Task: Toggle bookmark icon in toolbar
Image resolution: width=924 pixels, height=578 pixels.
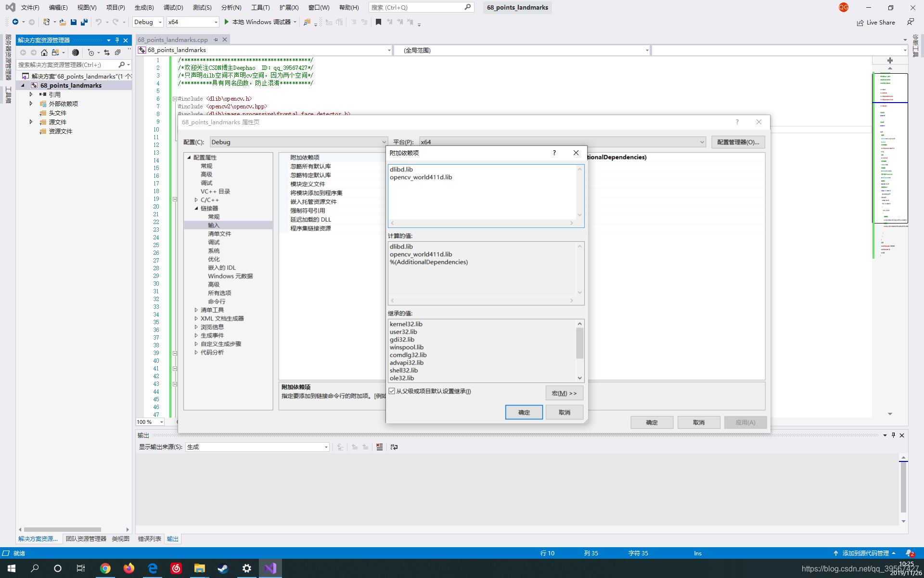Action: click(x=378, y=22)
